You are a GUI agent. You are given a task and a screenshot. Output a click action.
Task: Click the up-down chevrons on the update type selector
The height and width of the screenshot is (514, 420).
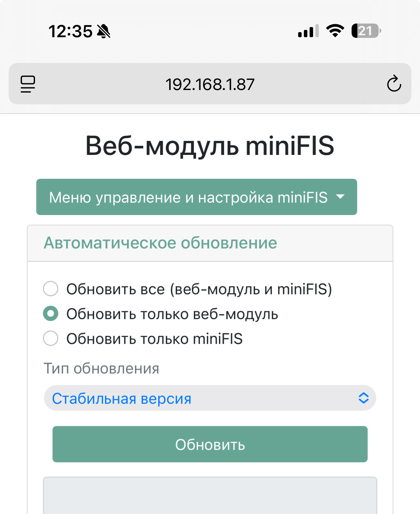(x=363, y=398)
